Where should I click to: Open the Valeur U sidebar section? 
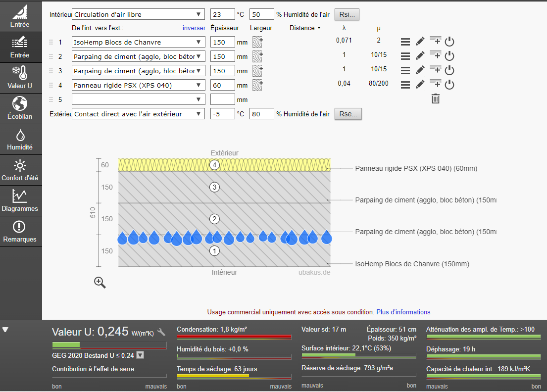[20, 78]
